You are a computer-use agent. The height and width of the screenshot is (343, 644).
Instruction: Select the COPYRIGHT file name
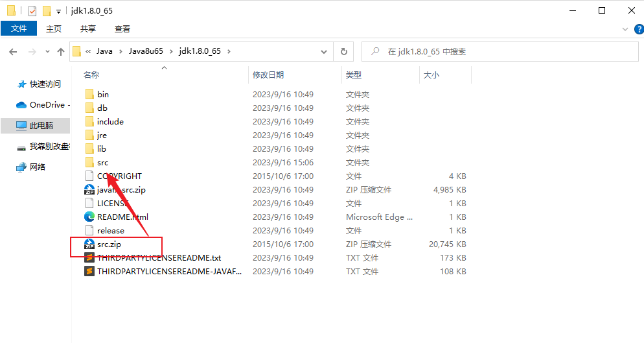click(119, 176)
